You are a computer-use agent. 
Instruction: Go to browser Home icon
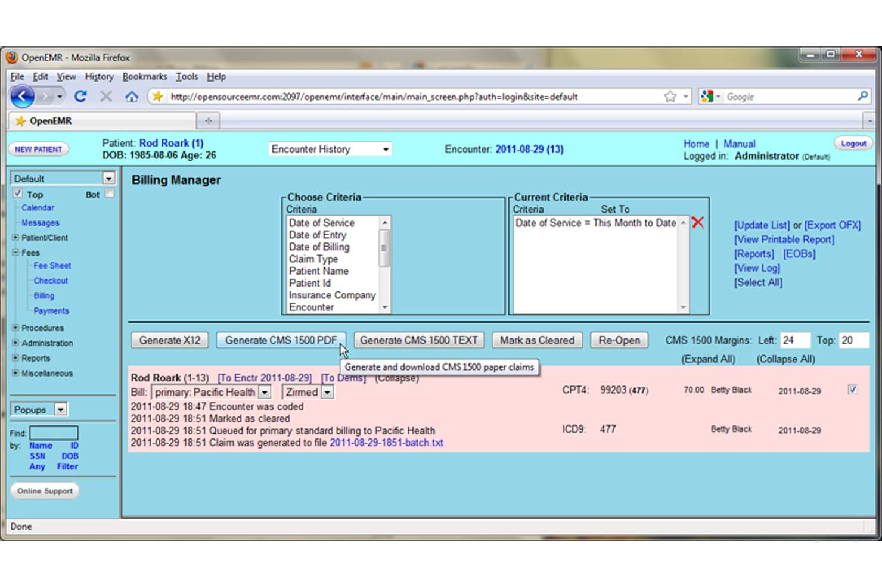pos(132,96)
